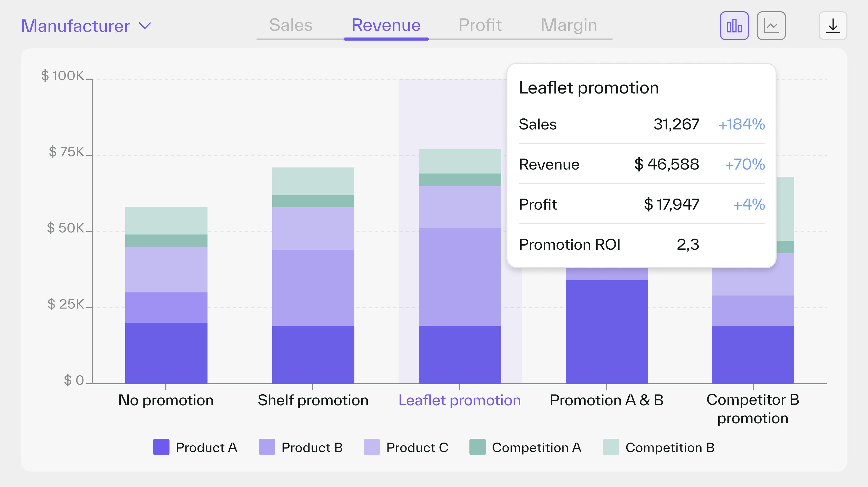Click the download icon button
The height and width of the screenshot is (487, 868).
(833, 26)
